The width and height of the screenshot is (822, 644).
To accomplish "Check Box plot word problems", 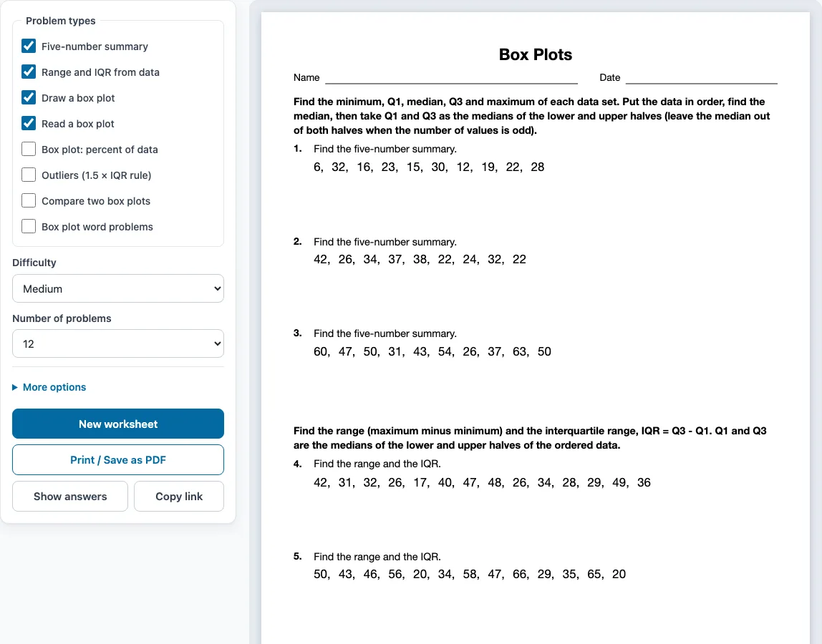I will coord(29,226).
